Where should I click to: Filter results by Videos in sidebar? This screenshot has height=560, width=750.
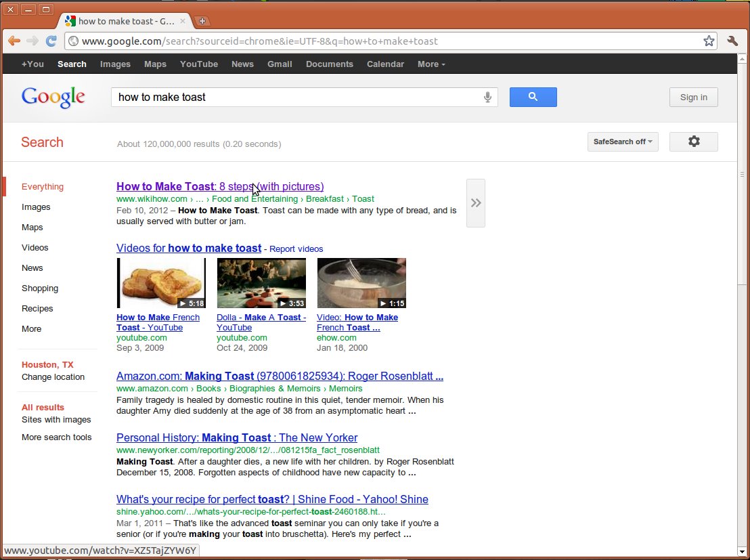(35, 247)
